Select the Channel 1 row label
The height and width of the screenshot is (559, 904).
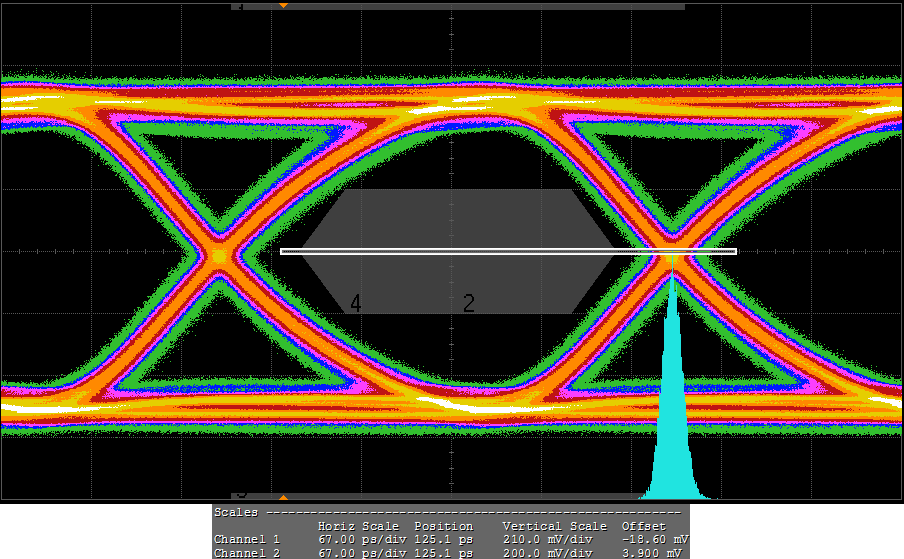247,539
